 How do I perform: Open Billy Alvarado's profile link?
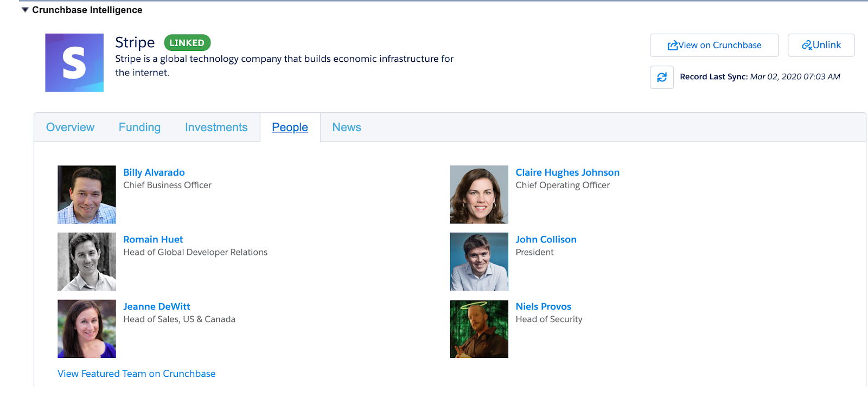pyautogui.click(x=154, y=172)
